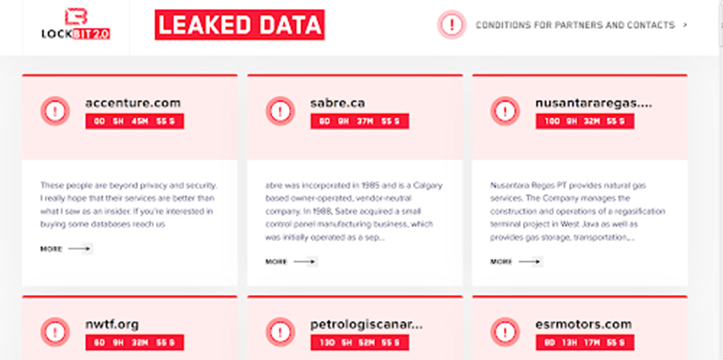Open Conditions for Partners and Contacts link
This screenshot has width=723, height=360.
(575, 25)
